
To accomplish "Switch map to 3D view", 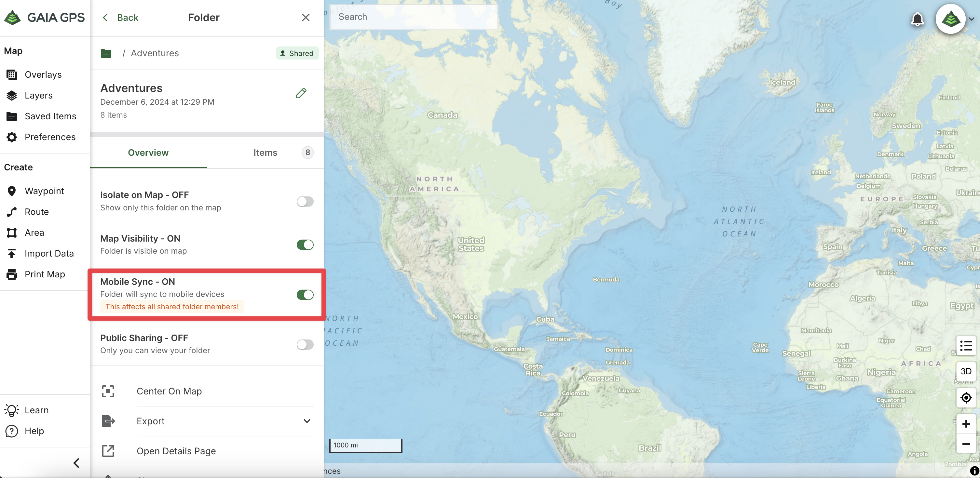I will click(x=966, y=371).
